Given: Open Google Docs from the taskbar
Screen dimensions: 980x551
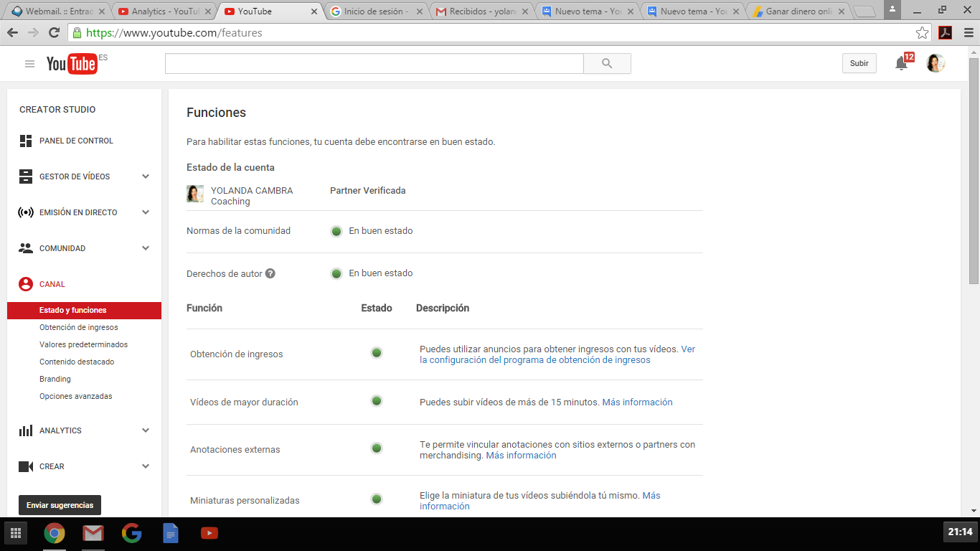Looking at the screenshot, I should coord(171,533).
